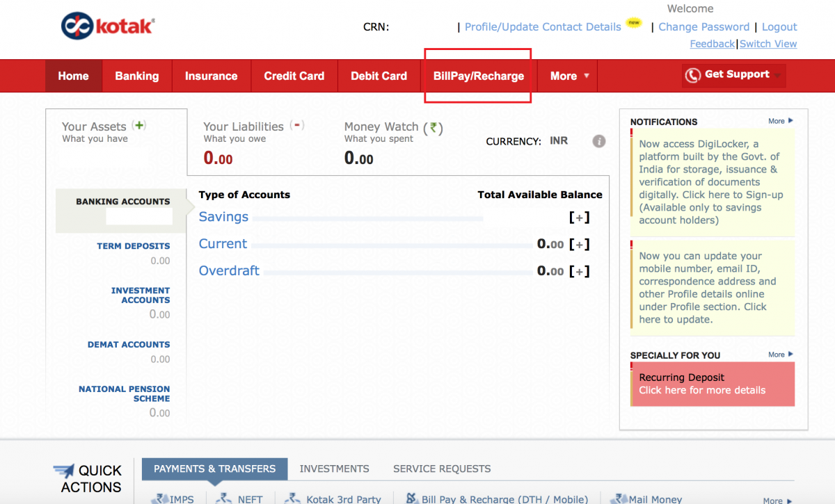Image resolution: width=835 pixels, height=504 pixels.
Task: Click the currency info icon next to INR
Action: (599, 141)
